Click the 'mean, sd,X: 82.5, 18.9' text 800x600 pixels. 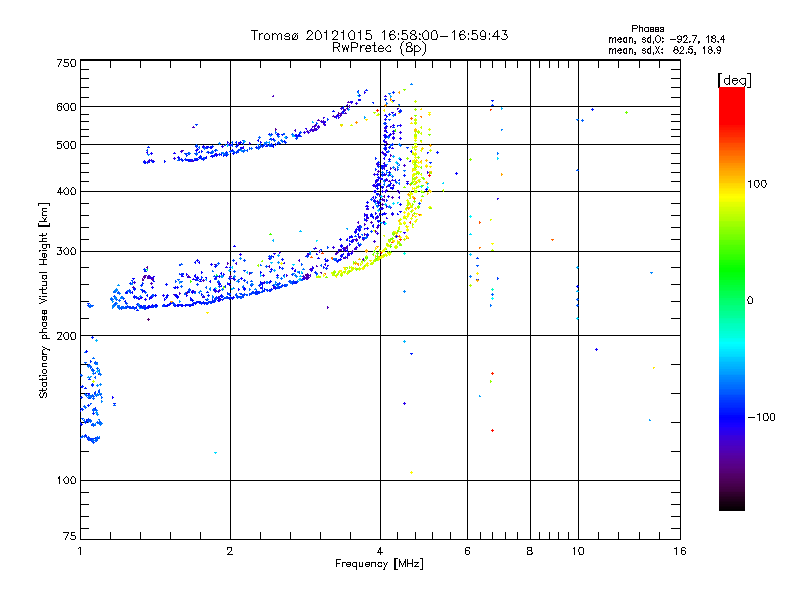pyautogui.click(x=664, y=50)
